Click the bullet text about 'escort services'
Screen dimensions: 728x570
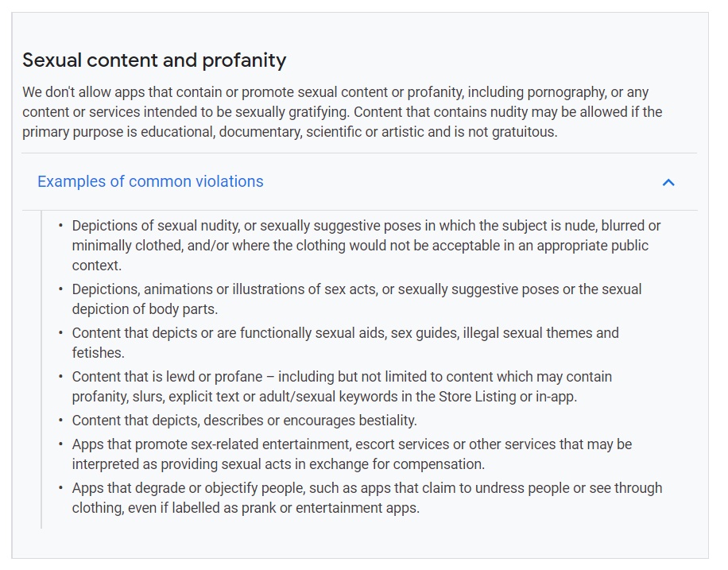[x=351, y=454]
